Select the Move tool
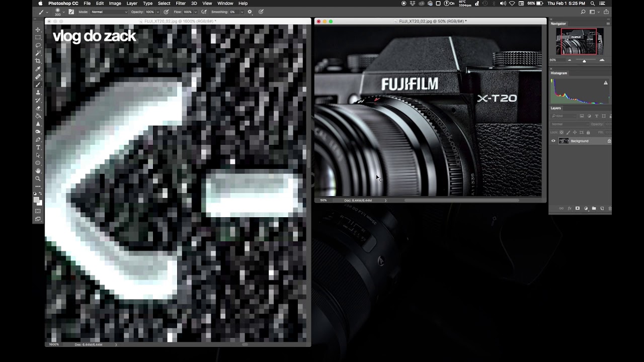This screenshot has height=362, width=644. (38, 30)
